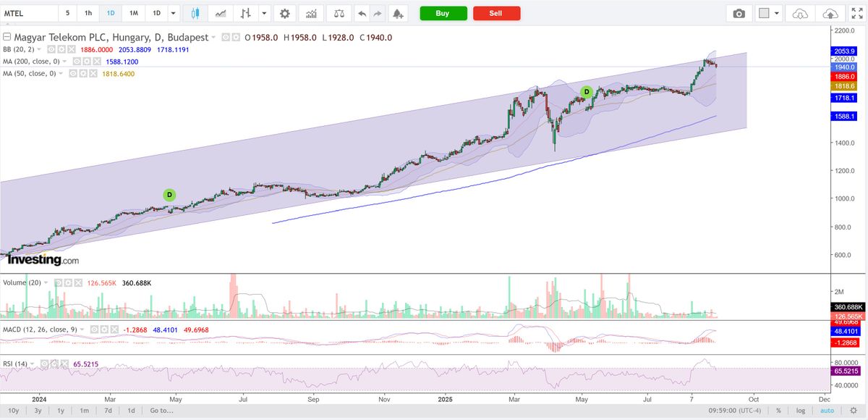Toggle RSI (14) visibility eye
Screen dimensions: 868x420
(x=44, y=364)
